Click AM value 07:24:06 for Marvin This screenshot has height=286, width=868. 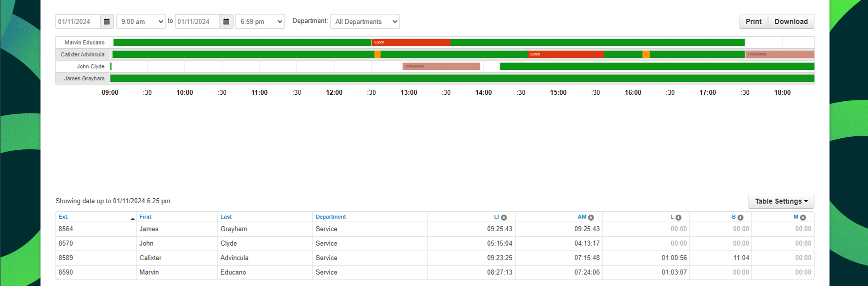pos(587,273)
